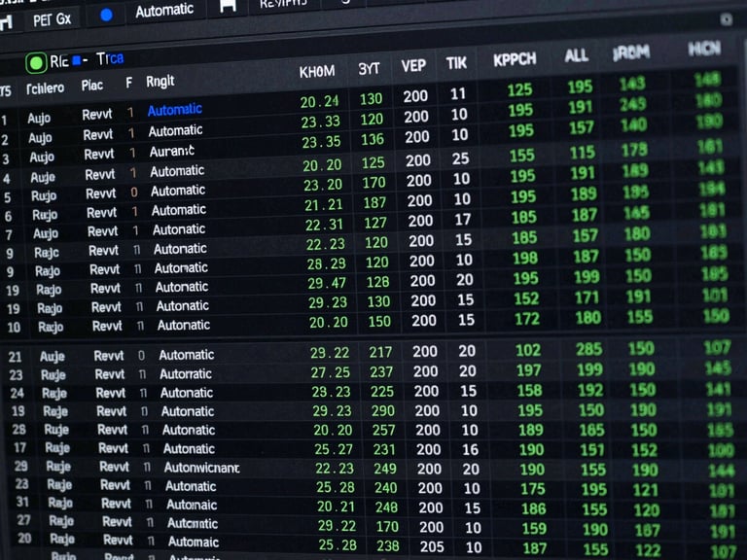Select the blue highlighted Automatic entry in row 1
The image size is (747, 560).
coord(175,110)
